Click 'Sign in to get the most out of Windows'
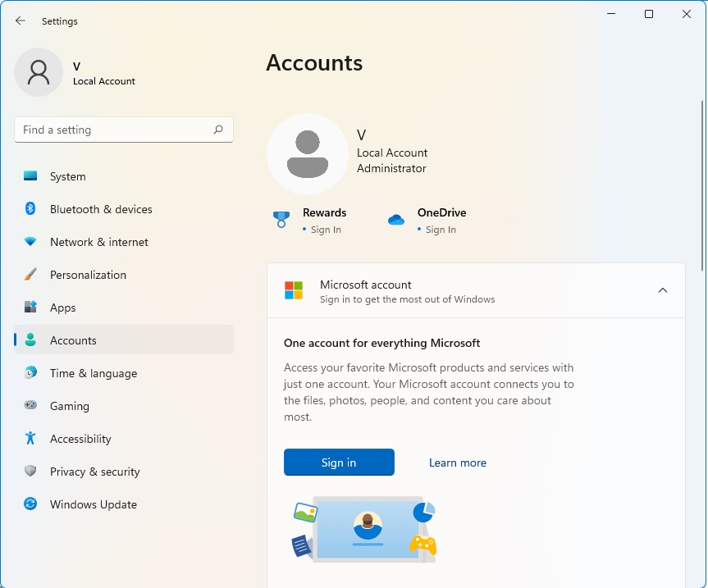708x588 pixels. click(x=407, y=299)
